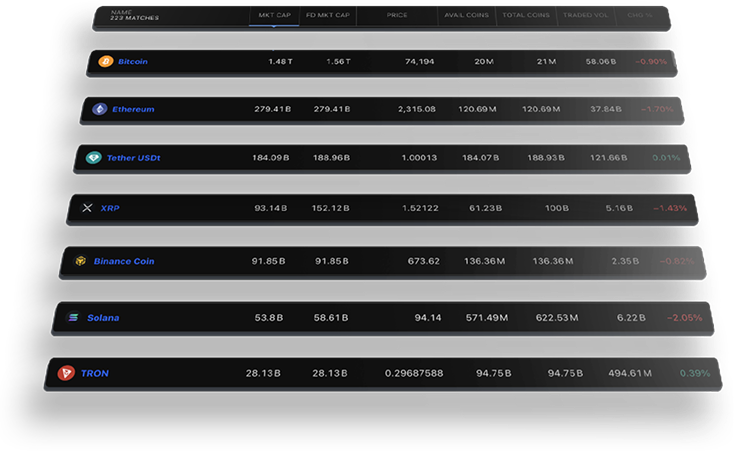Sort by the MKT CAP column header
Image resolution: width=734 pixels, height=452 pixels.
point(274,15)
